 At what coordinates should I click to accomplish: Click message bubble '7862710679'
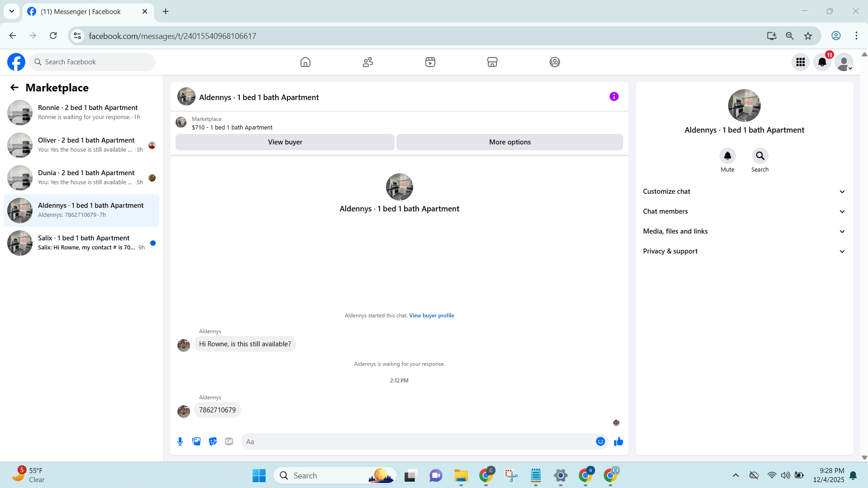click(217, 410)
